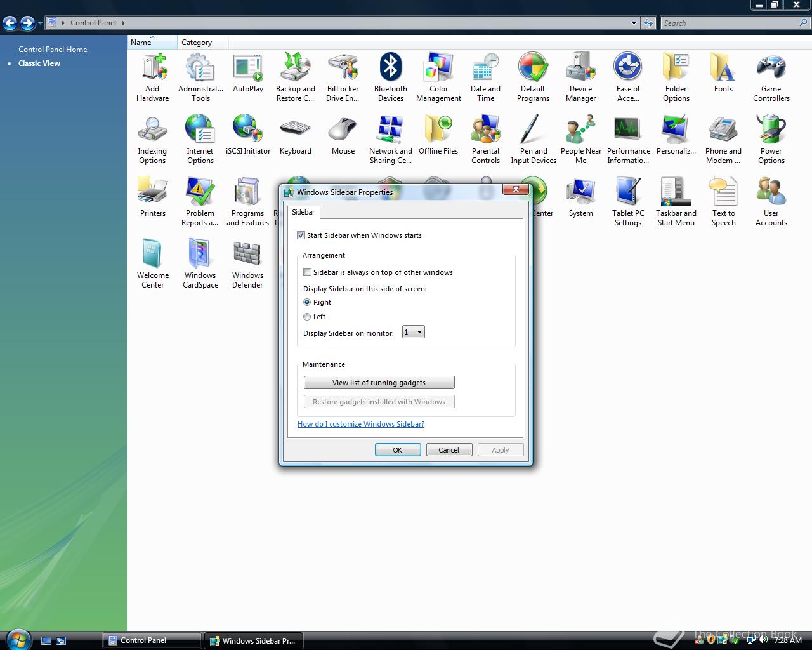This screenshot has height=650, width=812.
Task: Switch to Control Panel taskbar button
Action: click(x=152, y=640)
